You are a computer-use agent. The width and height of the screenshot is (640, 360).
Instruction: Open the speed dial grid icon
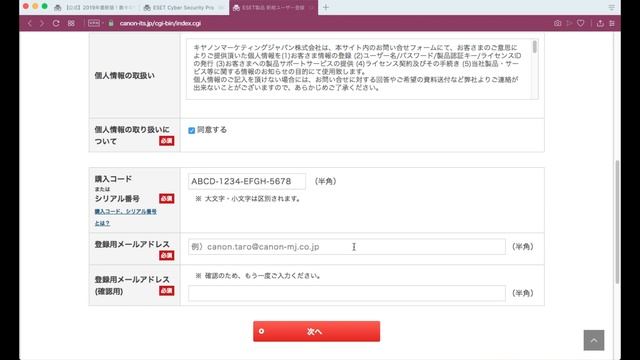[71, 23]
